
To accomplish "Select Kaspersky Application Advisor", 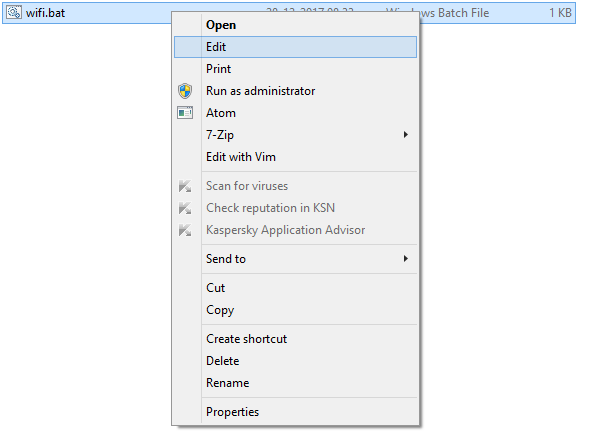I will (x=295, y=230).
